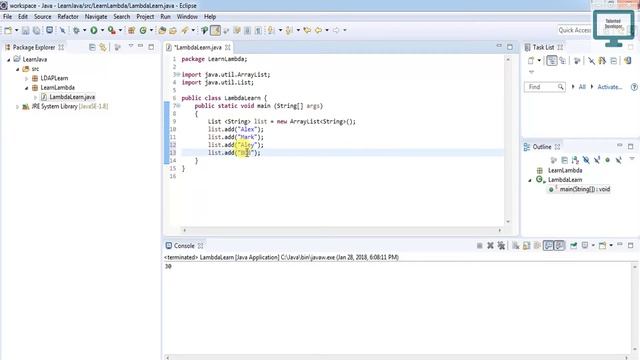This screenshot has height=360, width=640.
Task: Open dropdown arrow next to New icon
Action: pos(16,30)
